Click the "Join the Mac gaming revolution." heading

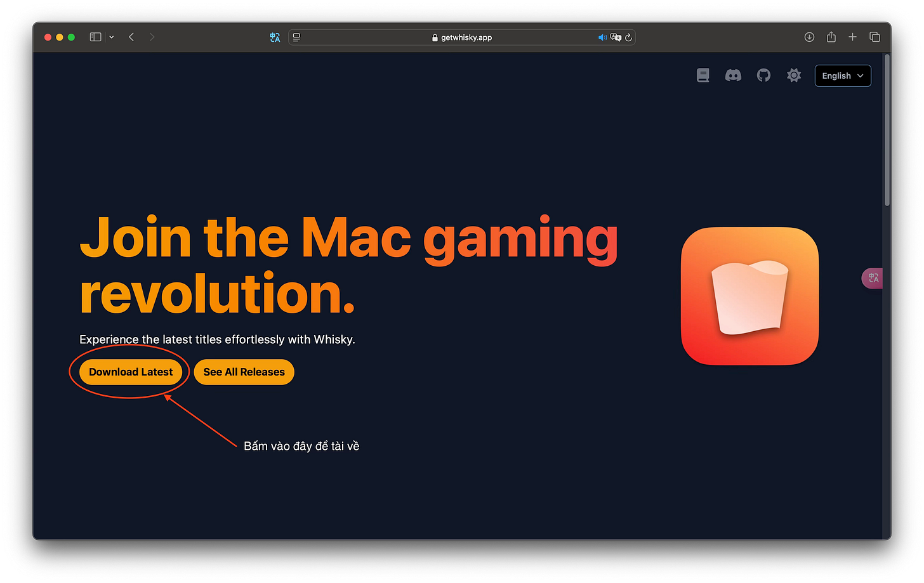pos(348,265)
